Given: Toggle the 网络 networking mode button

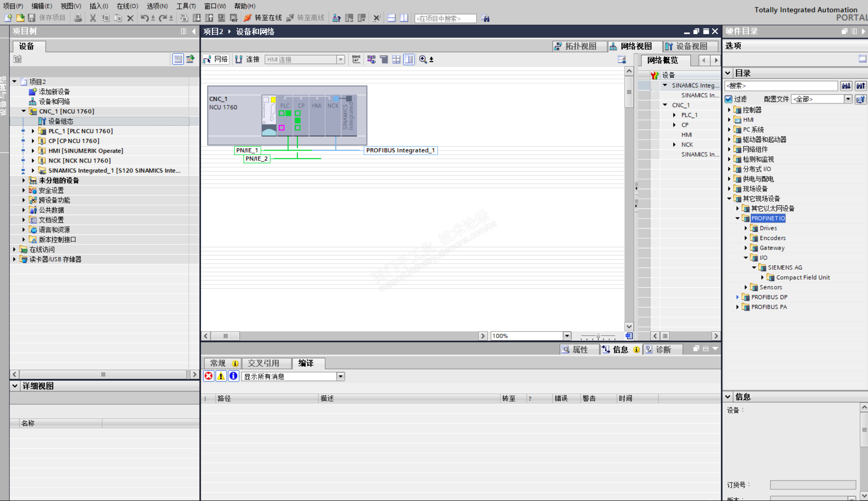Looking at the screenshot, I should point(216,59).
